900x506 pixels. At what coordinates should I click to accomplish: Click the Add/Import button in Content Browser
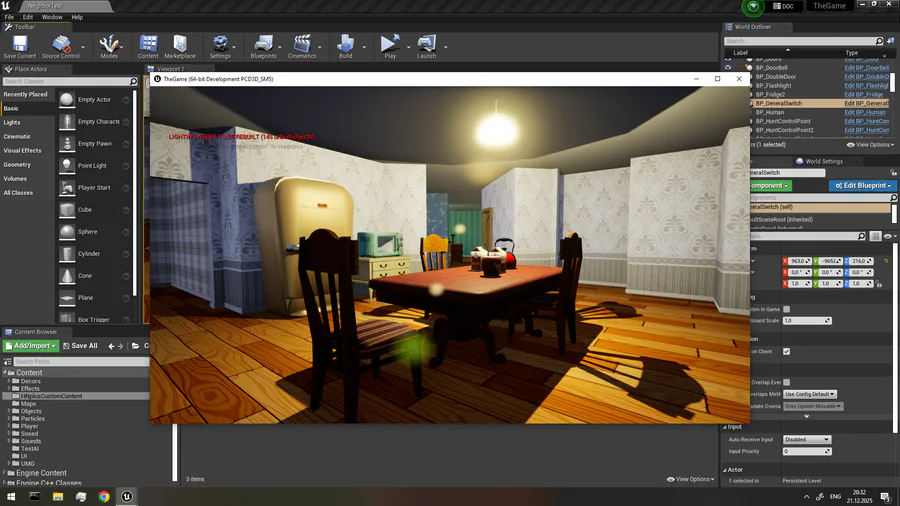pyautogui.click(x=30, y=346)
